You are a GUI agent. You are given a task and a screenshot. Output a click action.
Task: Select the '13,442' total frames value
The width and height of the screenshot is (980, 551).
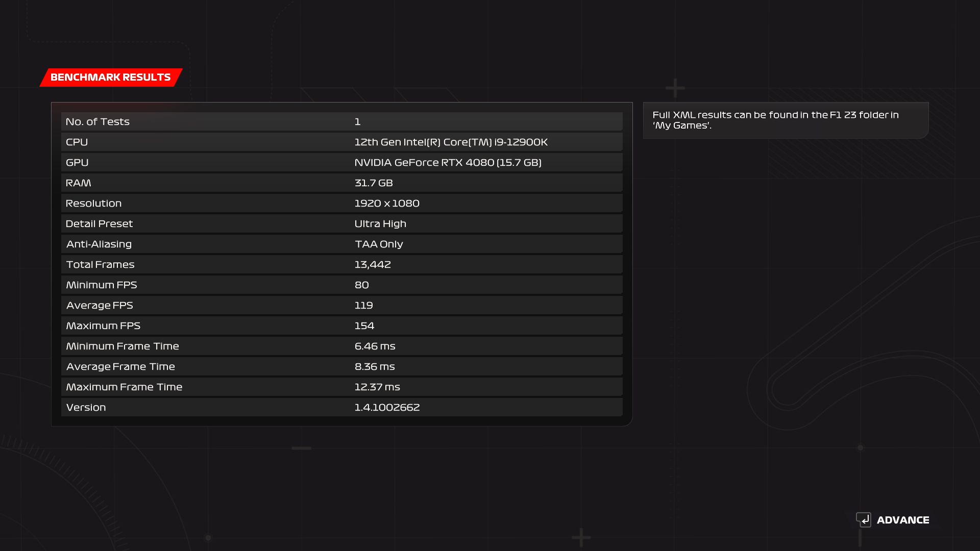pyautogui.click(x=373, y=264)
